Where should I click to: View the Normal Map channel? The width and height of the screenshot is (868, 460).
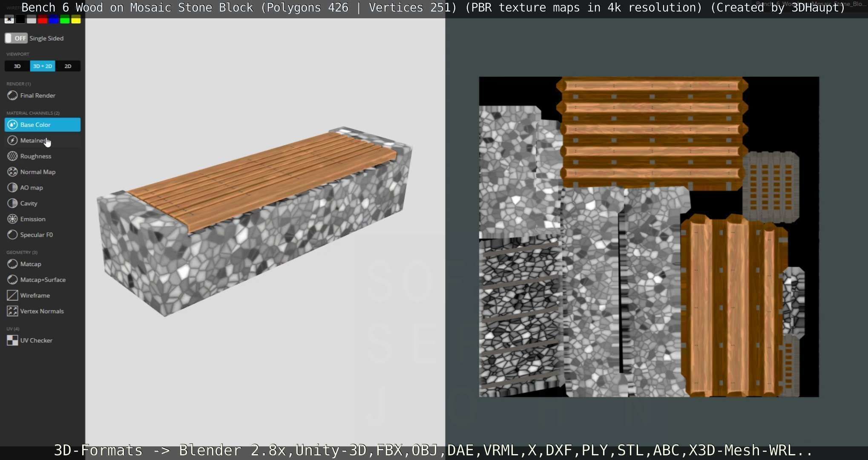(42, 172)
